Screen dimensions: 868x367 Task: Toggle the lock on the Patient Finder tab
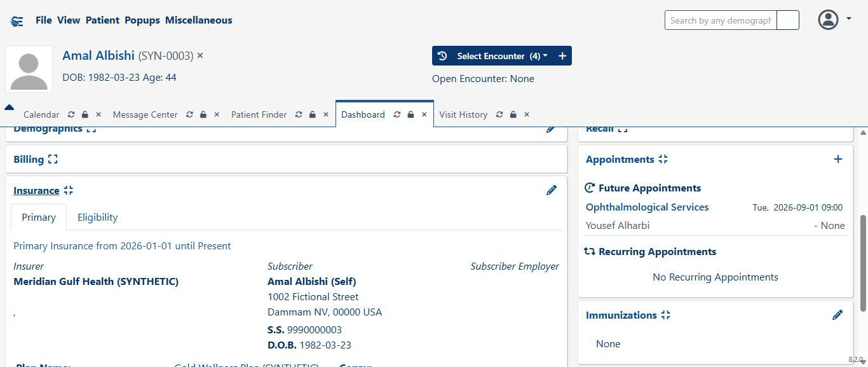[313, 114]
